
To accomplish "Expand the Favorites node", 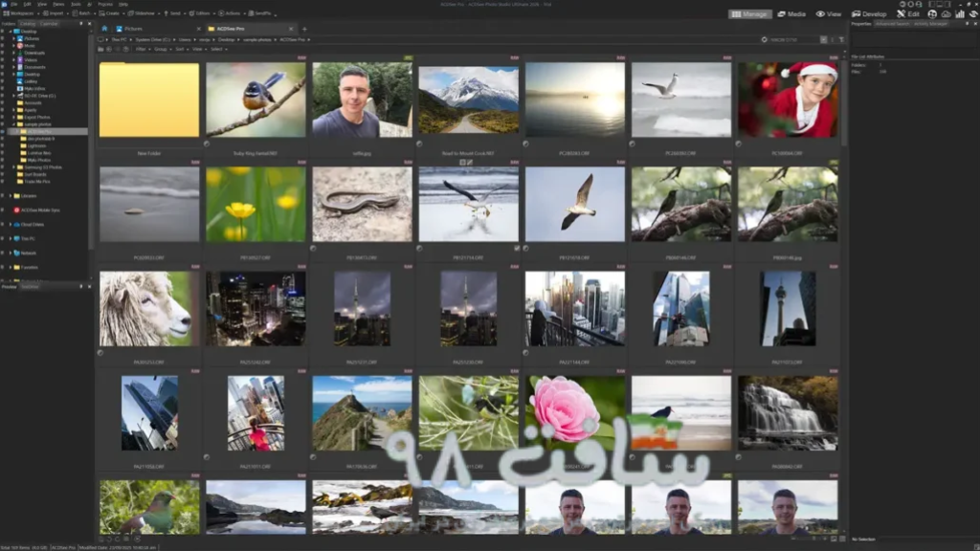I will click(x=10, y=268).
